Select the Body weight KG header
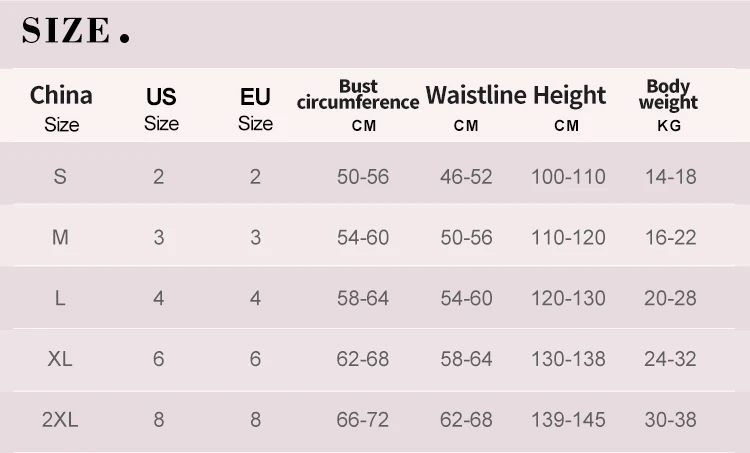Image resolution: width=750 pixels, height=453 pixels. click(669, 105)
